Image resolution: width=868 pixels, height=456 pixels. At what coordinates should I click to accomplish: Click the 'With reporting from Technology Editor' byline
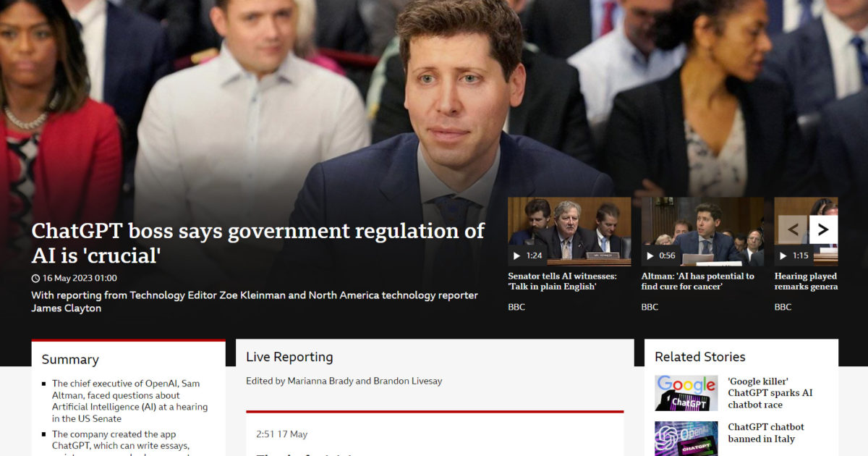[255, 302]
